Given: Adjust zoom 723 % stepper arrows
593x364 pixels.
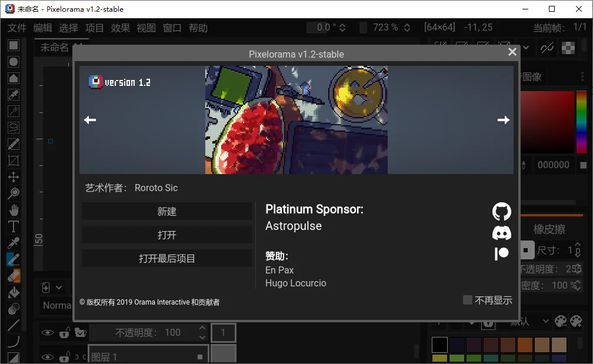Looking at the screenshot, I should pyautogui.click(x=407, y=27).
